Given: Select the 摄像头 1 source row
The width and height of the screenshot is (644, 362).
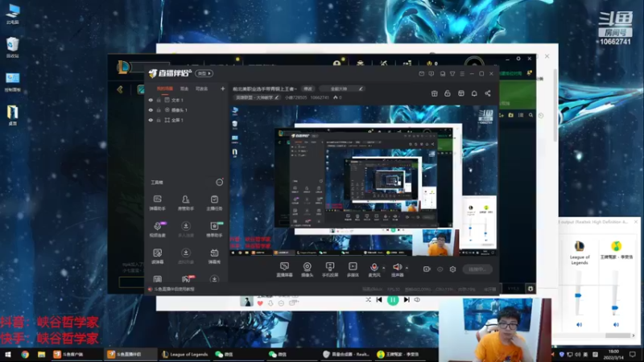Looking at the screenshot, I should click(186, 110).
